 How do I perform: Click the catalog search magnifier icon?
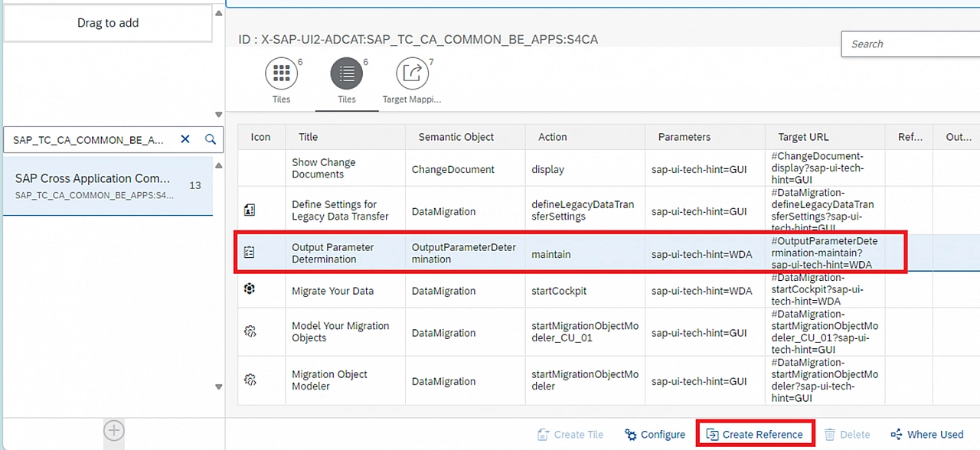(211, 139)
